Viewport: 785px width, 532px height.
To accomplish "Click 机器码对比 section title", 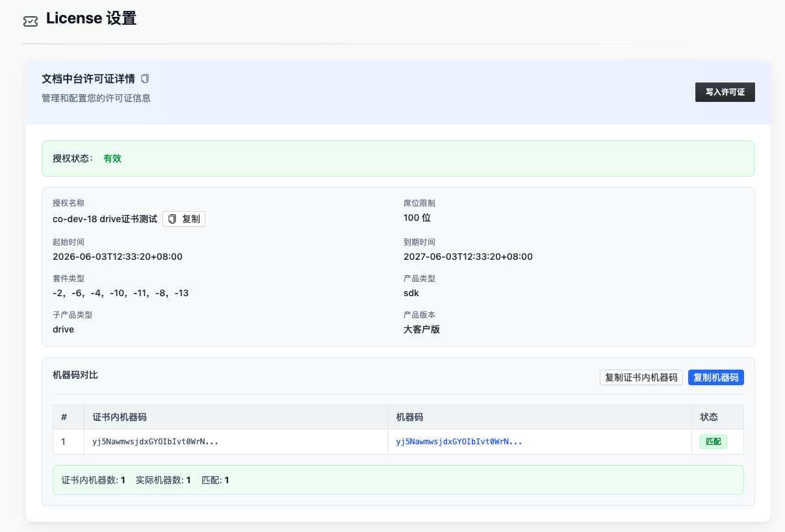I will [x=75, y=375].
